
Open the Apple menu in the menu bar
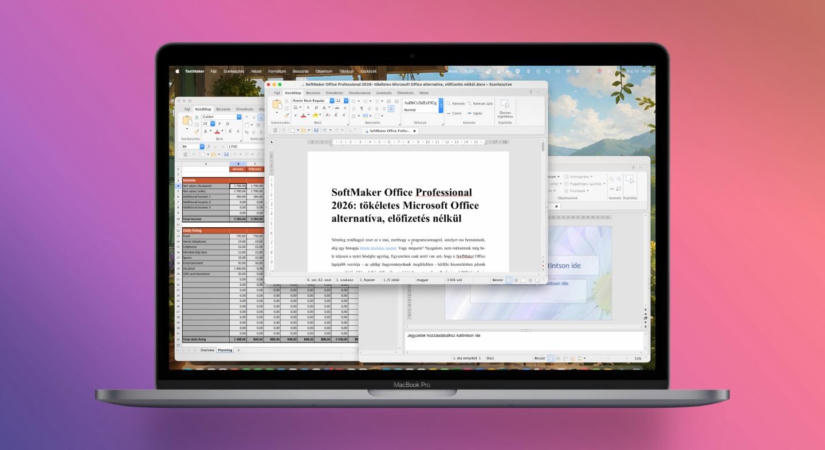click(177, 71)
